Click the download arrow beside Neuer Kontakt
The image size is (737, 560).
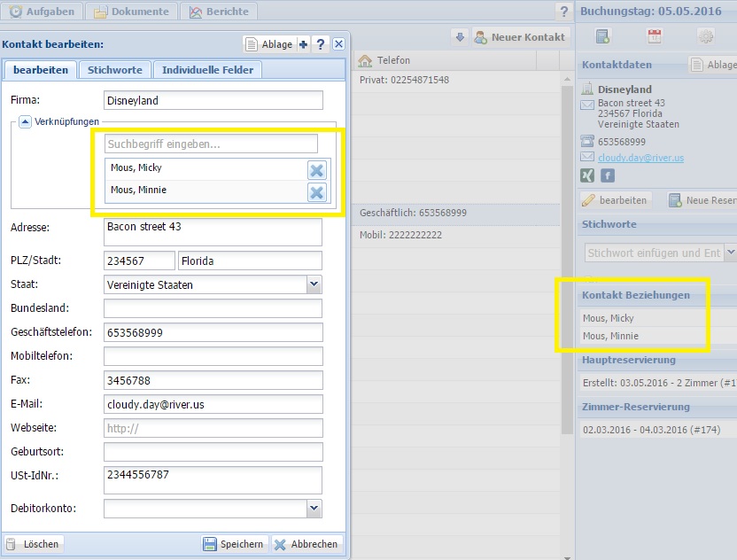459,36
